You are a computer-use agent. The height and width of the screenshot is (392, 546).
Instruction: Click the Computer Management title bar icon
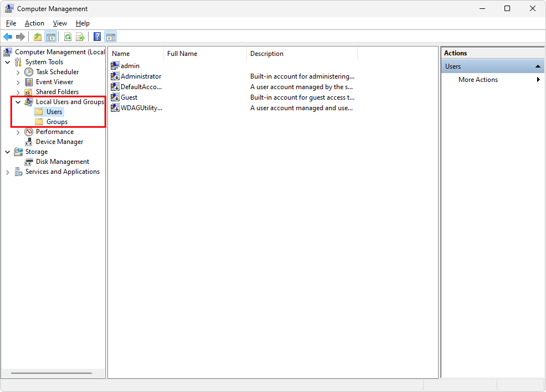click(9, 8)
